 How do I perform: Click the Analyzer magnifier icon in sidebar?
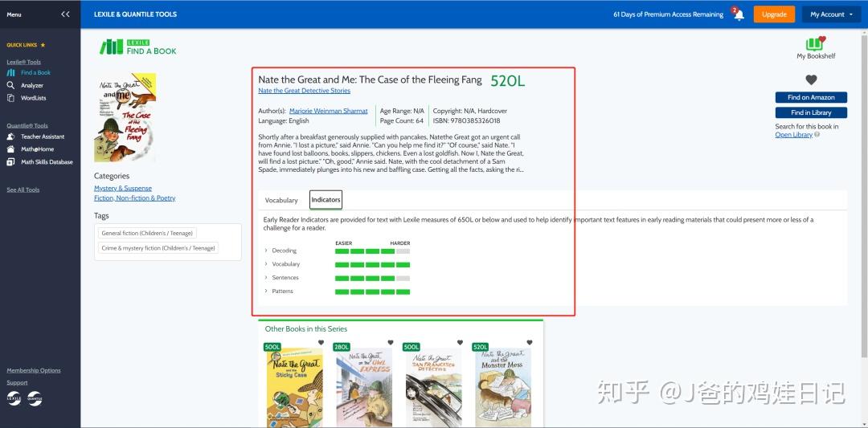[10, 85]
